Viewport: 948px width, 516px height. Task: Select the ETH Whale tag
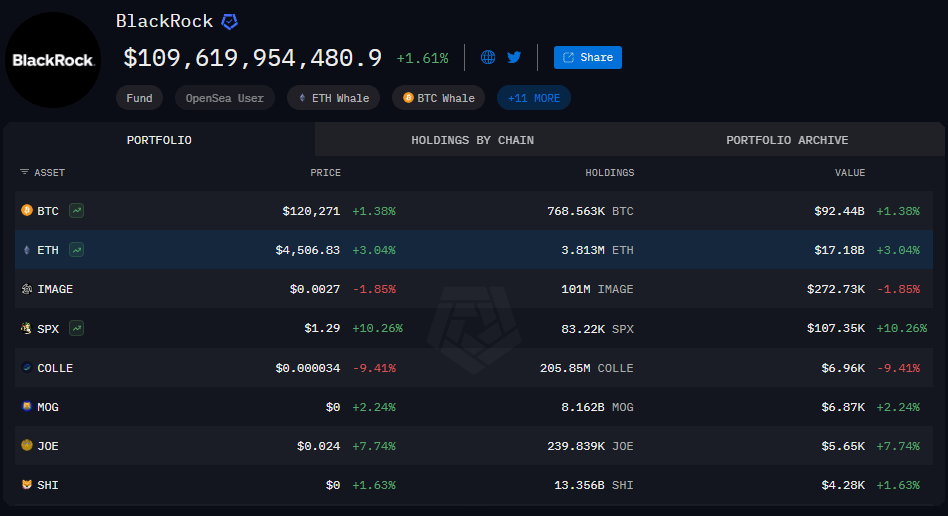pyautogui.click(x=333, y=98)
